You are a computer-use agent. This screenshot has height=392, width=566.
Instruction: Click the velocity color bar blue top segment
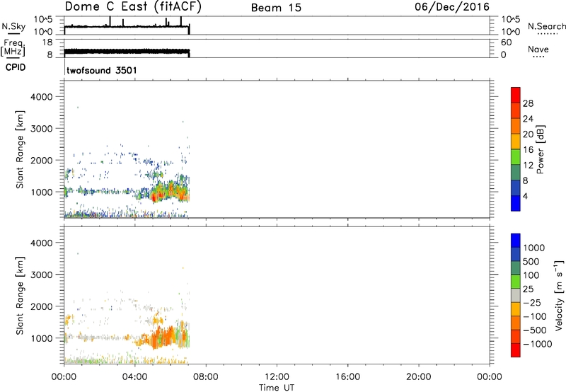point(516,241)
